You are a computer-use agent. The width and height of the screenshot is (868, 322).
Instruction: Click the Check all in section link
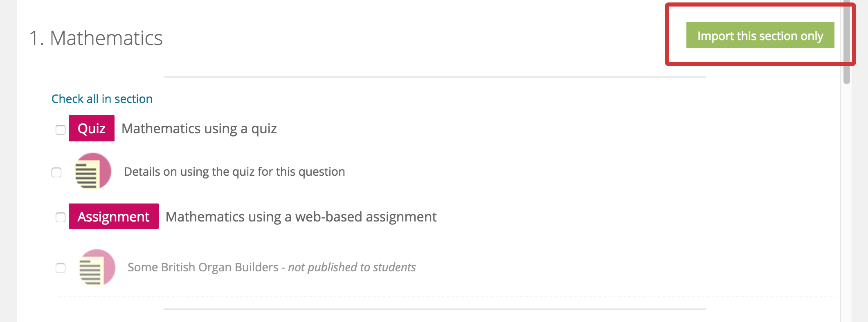pyautogui.click(x=102, y=99)
